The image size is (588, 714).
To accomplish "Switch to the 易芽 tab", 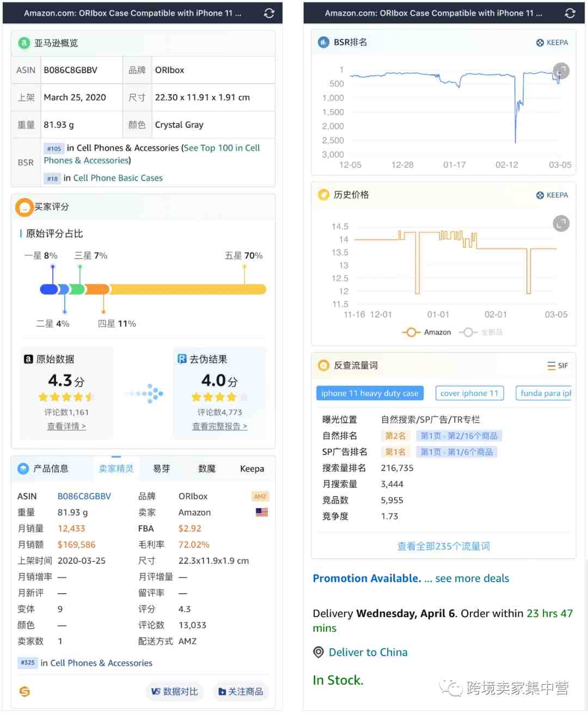I will (162, 468).
